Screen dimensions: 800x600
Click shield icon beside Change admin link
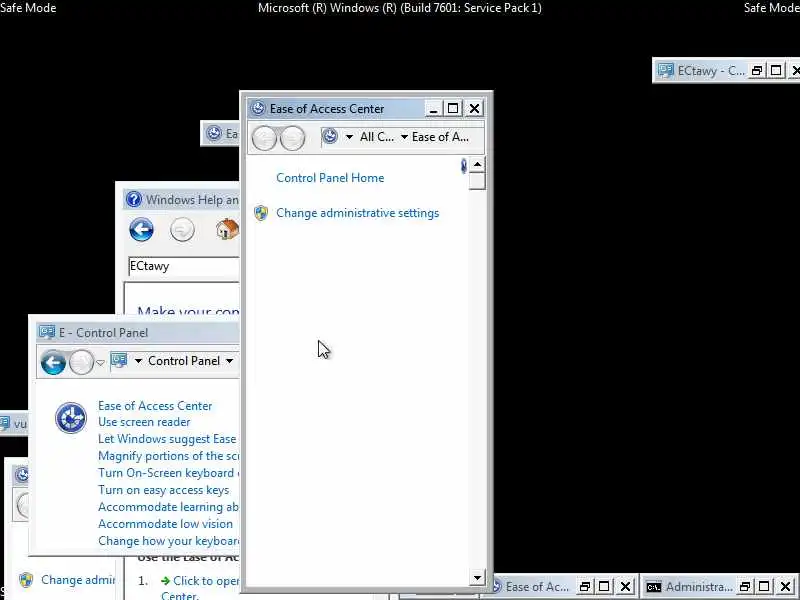(x=26, y=580)
